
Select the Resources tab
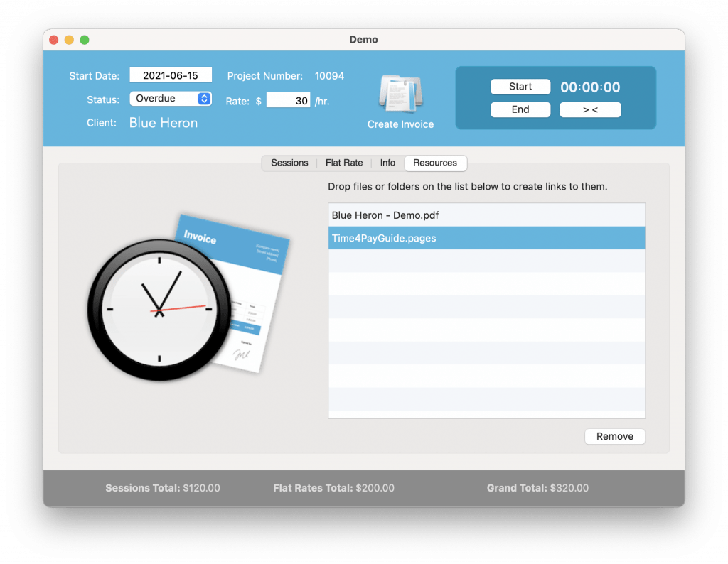(435, 163)
